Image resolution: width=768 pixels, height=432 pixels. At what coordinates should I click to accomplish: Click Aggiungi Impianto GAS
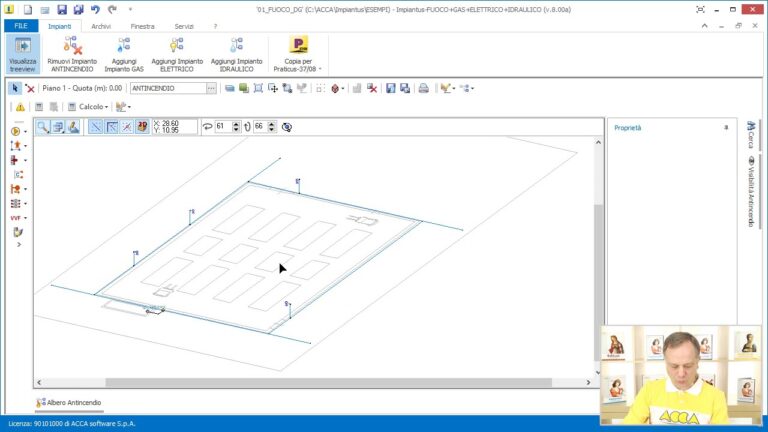[x=124, y=54]
